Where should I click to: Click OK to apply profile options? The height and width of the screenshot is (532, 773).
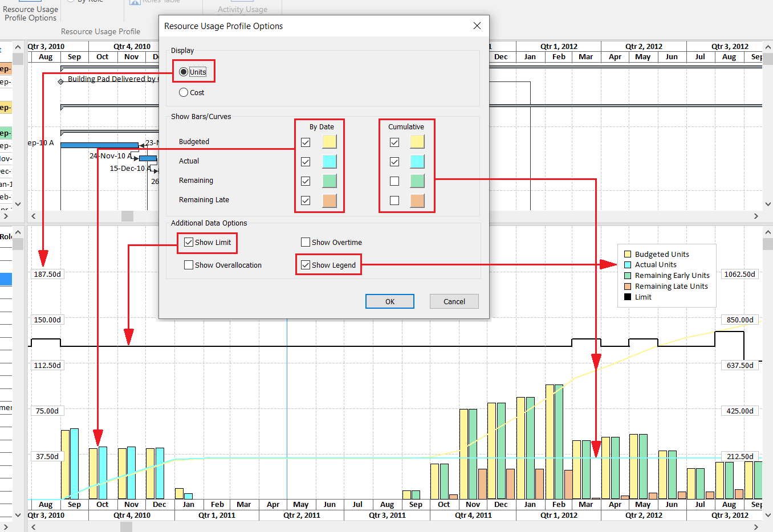390,301
